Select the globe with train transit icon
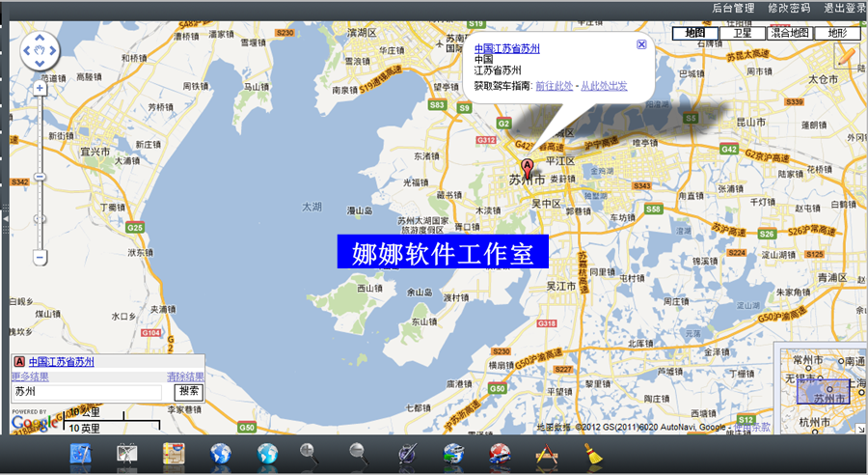This screenshot has height=475, width=868. click(454, 454)
